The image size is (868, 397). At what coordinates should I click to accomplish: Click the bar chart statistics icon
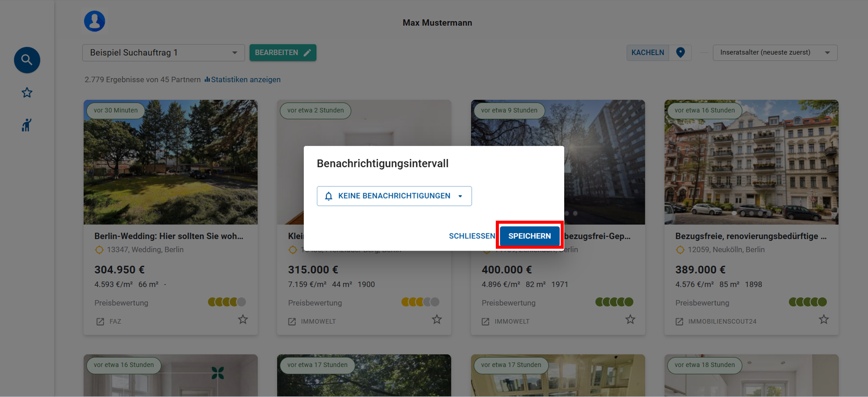207,79
